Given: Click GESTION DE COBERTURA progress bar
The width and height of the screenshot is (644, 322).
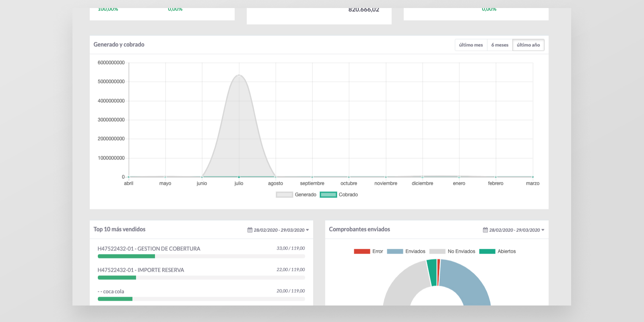Looking at the screenshot, I should (201, 256).
